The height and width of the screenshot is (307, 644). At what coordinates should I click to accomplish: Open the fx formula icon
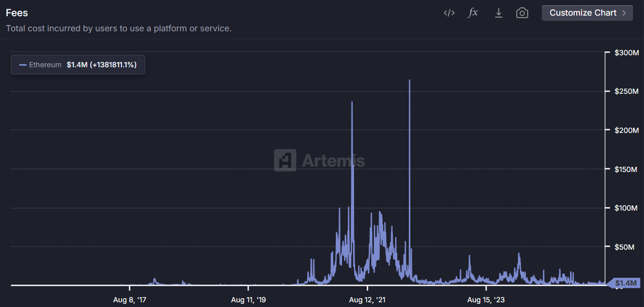pos(473,13)
